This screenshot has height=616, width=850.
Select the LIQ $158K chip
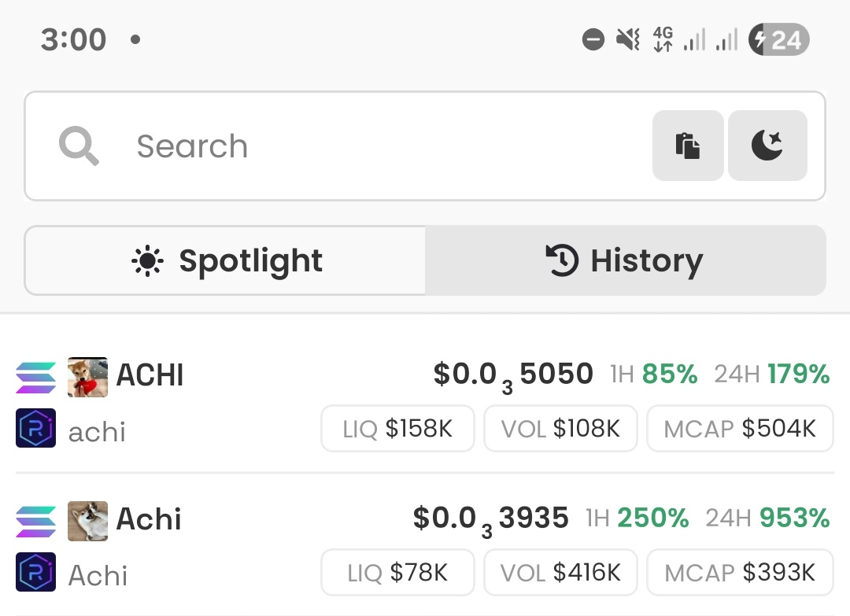[398, 429]
